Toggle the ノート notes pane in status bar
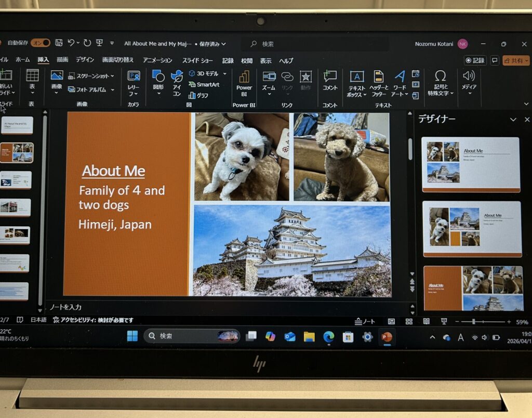532x418 pixels. (x=365, y=322)
